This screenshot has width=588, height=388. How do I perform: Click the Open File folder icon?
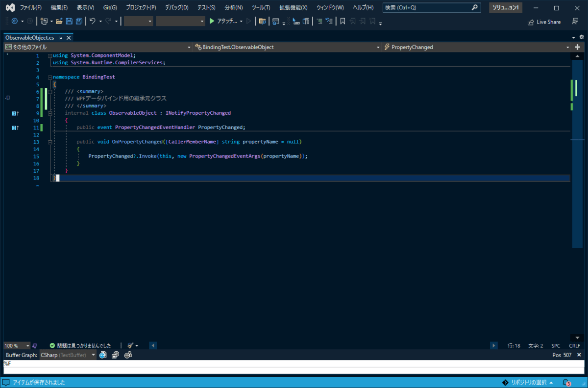pyautogui.click(x=59, y=21)
